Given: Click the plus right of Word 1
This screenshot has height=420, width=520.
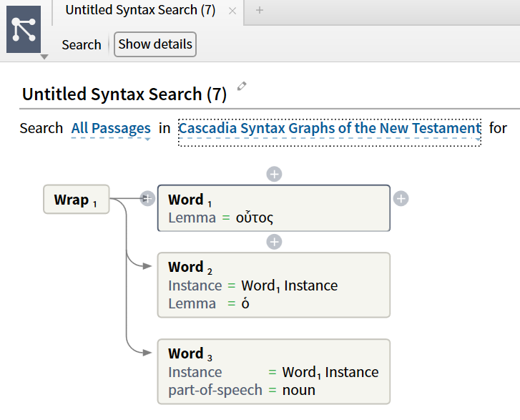Looking at the screenshot, I should [x=401, y=198].
